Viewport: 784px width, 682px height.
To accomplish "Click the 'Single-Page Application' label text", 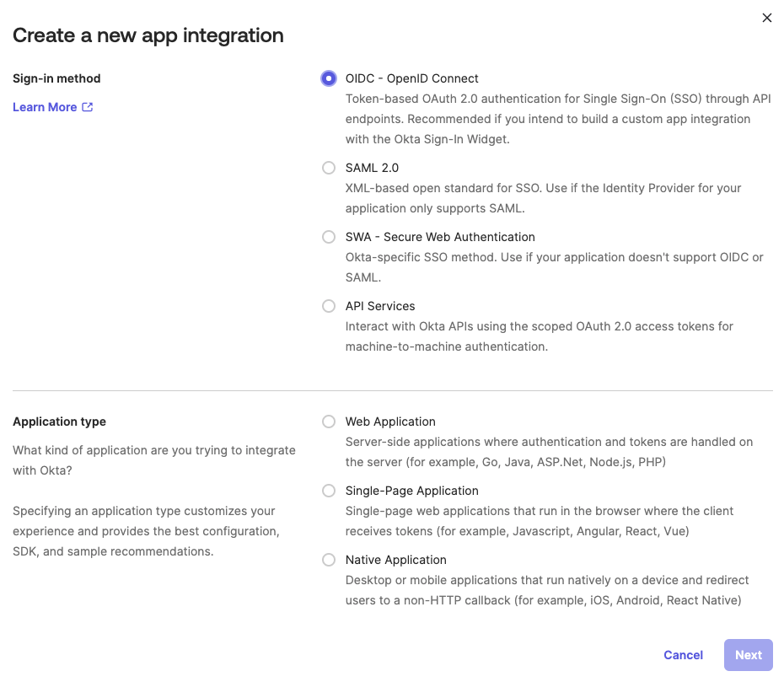I will [x=411, y=491].
